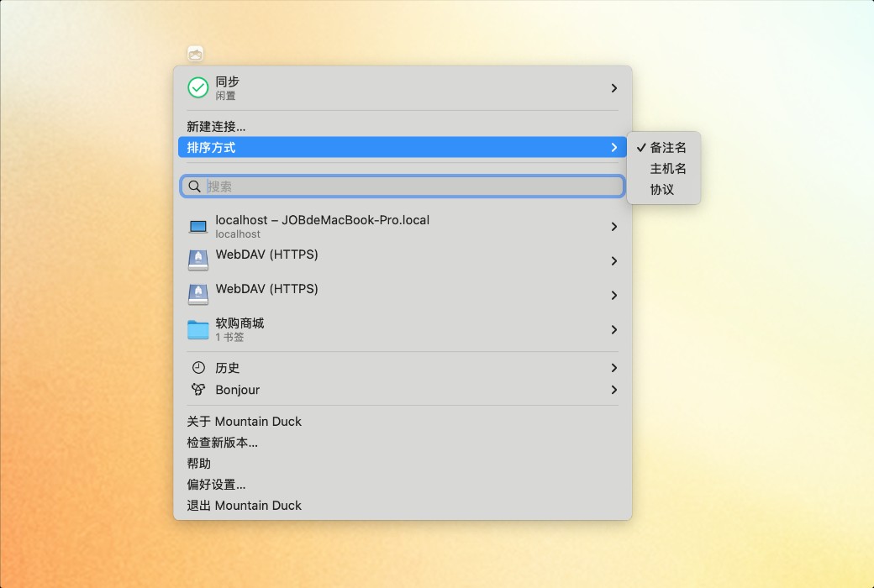Select 协议 sort option
Screen dimensions: 874x588
[663, 190]
